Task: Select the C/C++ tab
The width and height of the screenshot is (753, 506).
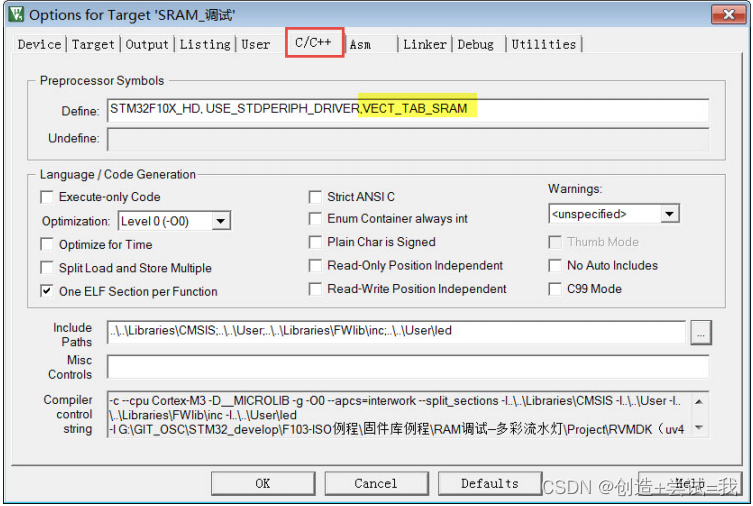Action: (314, 43)
